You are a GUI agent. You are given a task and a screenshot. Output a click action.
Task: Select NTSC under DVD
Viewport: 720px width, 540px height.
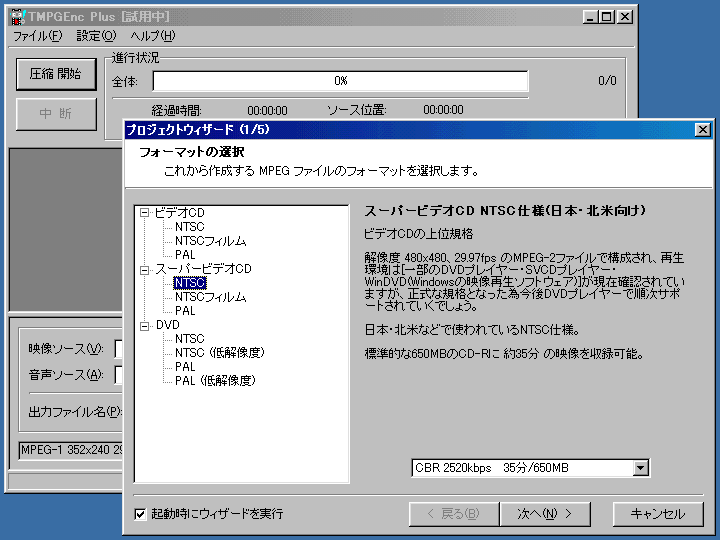coord(190,339)
